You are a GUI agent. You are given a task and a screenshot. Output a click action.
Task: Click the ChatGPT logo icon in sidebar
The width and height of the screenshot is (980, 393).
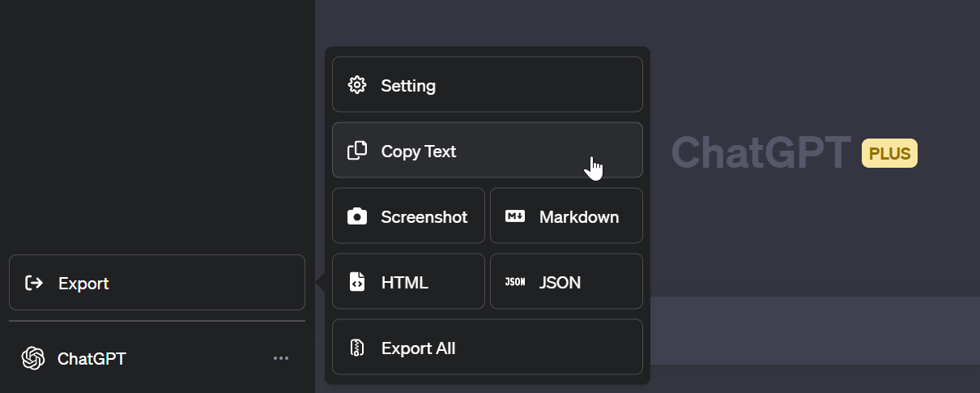point(33,358)
